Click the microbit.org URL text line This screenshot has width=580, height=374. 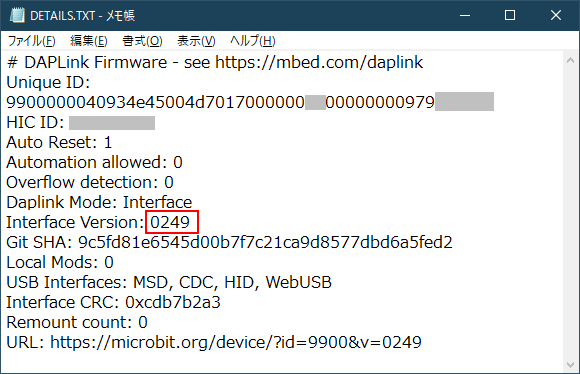click(x=214, y=342)
